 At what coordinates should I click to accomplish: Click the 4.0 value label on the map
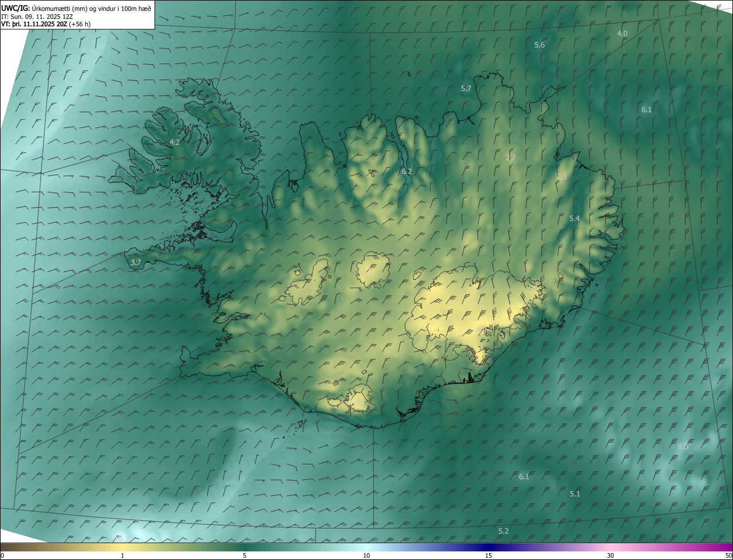(x=622, y=34)
